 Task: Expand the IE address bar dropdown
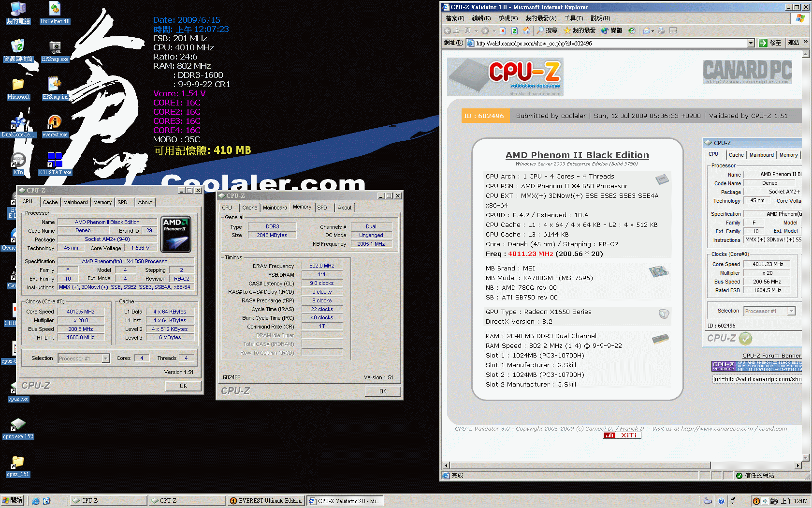click(x=751, y=43)
